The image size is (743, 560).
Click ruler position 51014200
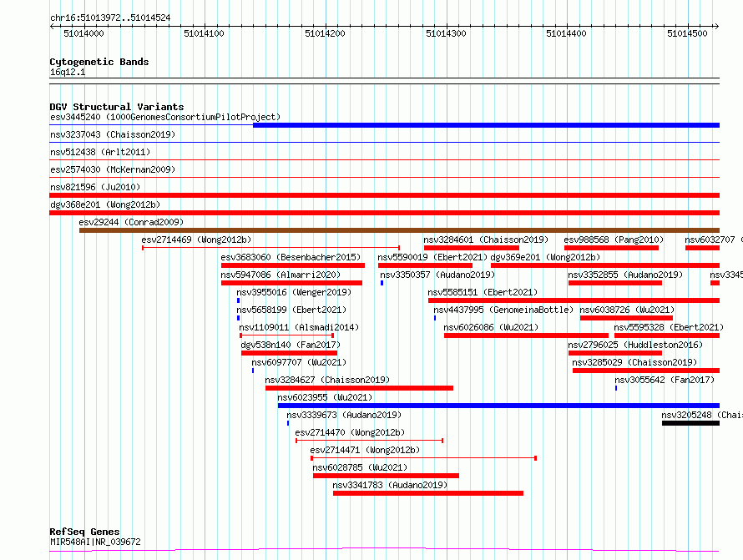point(325,33)
